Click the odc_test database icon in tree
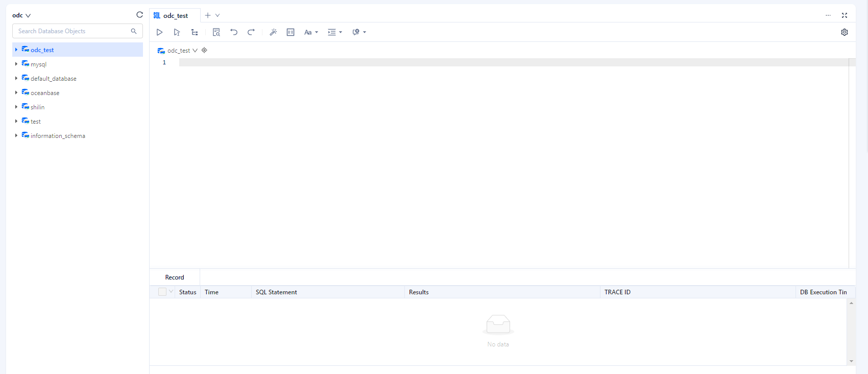The height and width of the screenshot is (374, 868). [25, 50]
